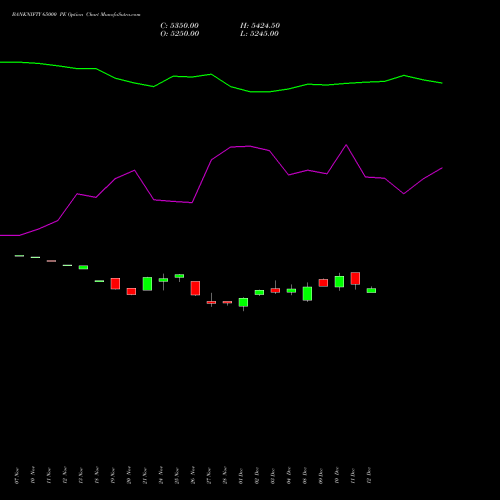
Task: Select the green candlestick for 21 Nov
Action: tap(147, 284)
